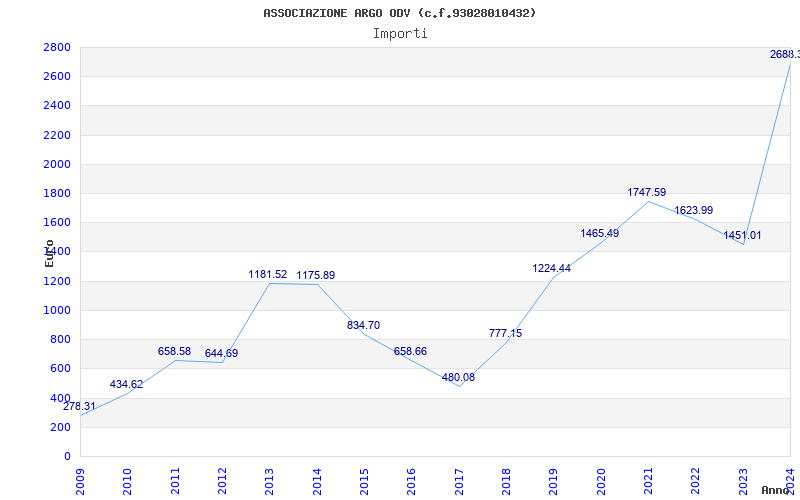
Task: Click the 2400 y-axis tick label
Action: [58, 106]
